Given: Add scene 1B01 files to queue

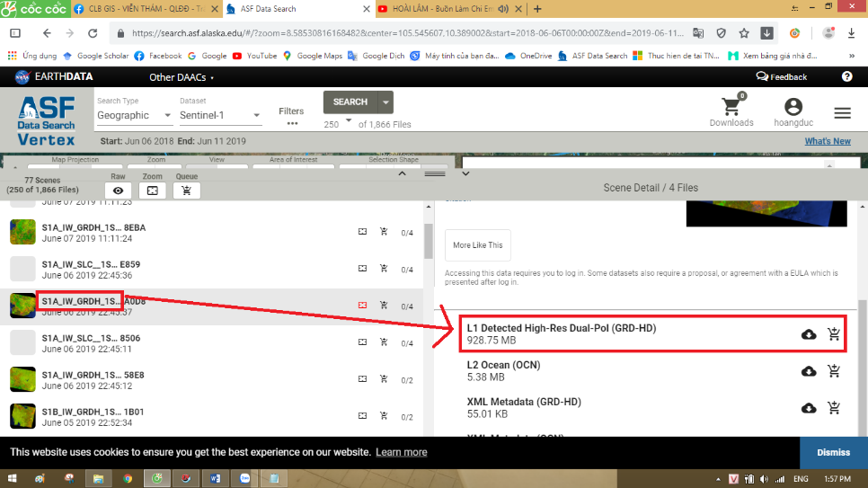Looking at the screenshot, I should 384,416.
